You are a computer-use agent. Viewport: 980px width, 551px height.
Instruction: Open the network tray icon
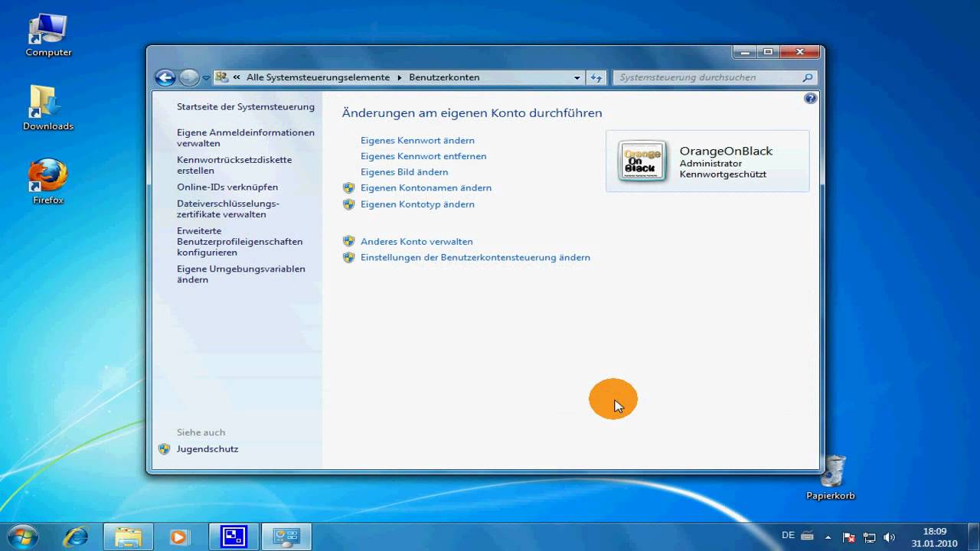(x=869, y=537)
